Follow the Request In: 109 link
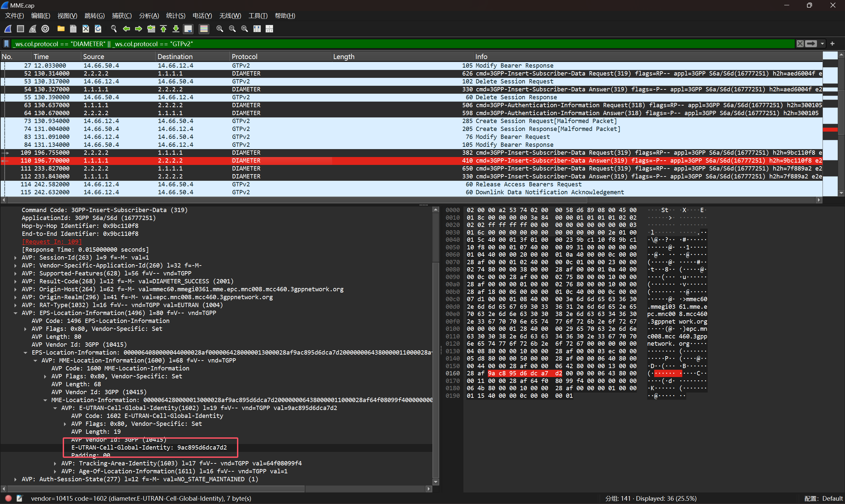Viewport: 845px width, 504px height. (x=51, y=242)
